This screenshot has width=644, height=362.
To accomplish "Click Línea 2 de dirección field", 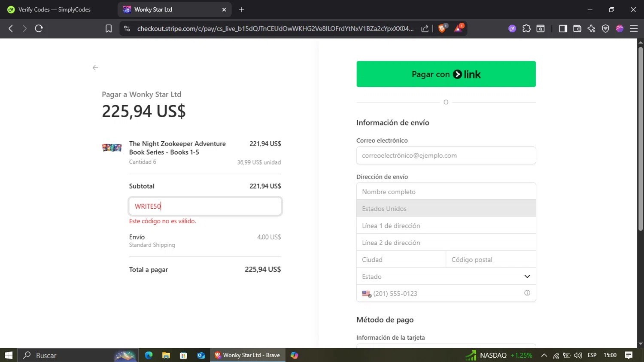I will click(x=446, y=242).
